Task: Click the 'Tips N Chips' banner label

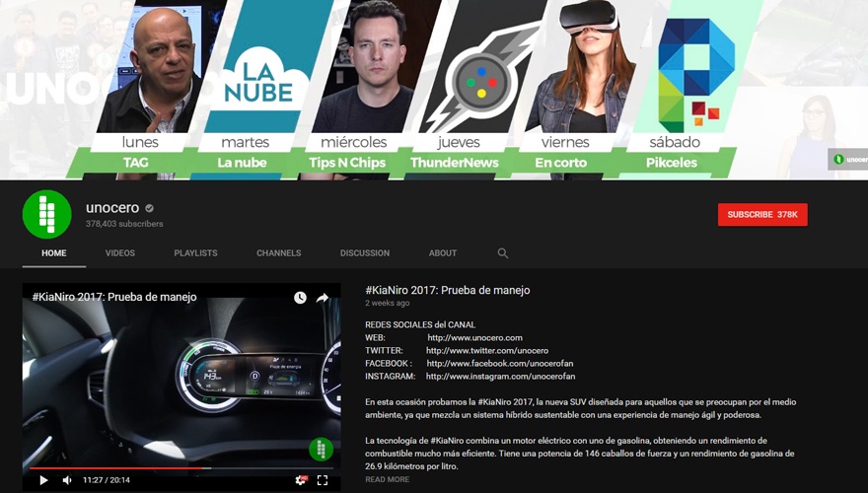Action: (x=347, y=163)
